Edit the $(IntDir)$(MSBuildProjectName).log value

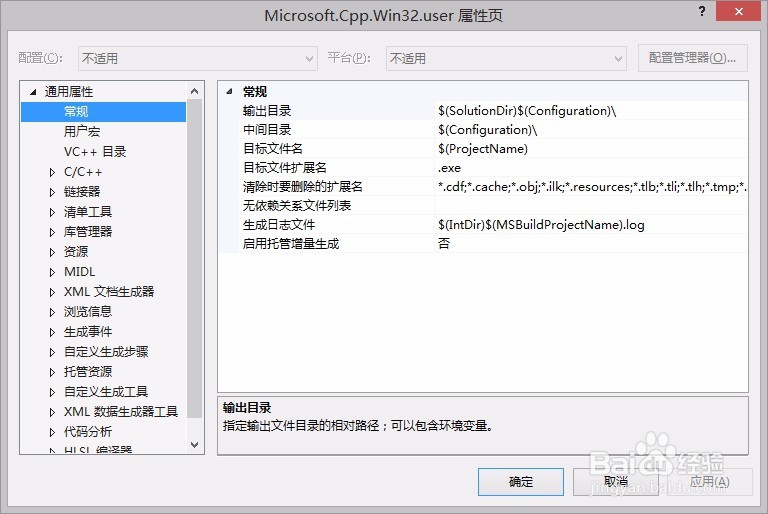(591, 225)
